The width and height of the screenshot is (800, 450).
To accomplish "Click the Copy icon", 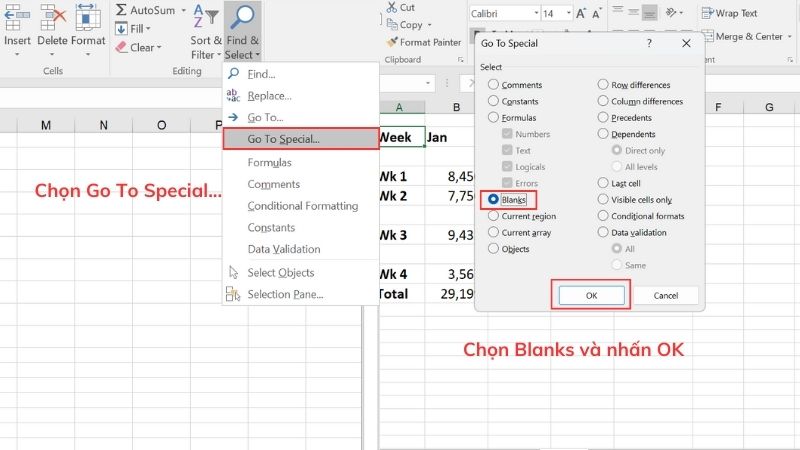I will (392, 24).
